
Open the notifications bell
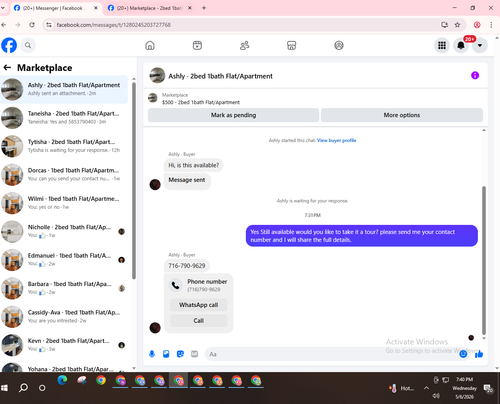pyautogui.click(x=461, y=45)
